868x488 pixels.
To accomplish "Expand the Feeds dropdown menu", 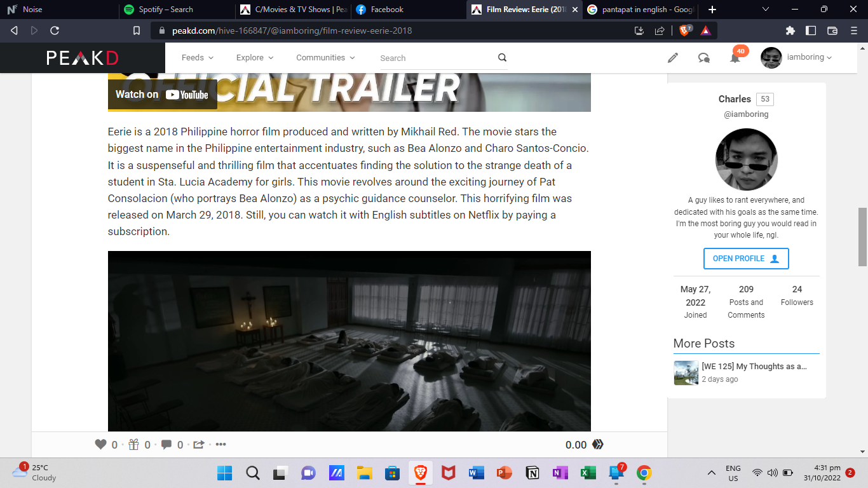I will pos(198,58).
